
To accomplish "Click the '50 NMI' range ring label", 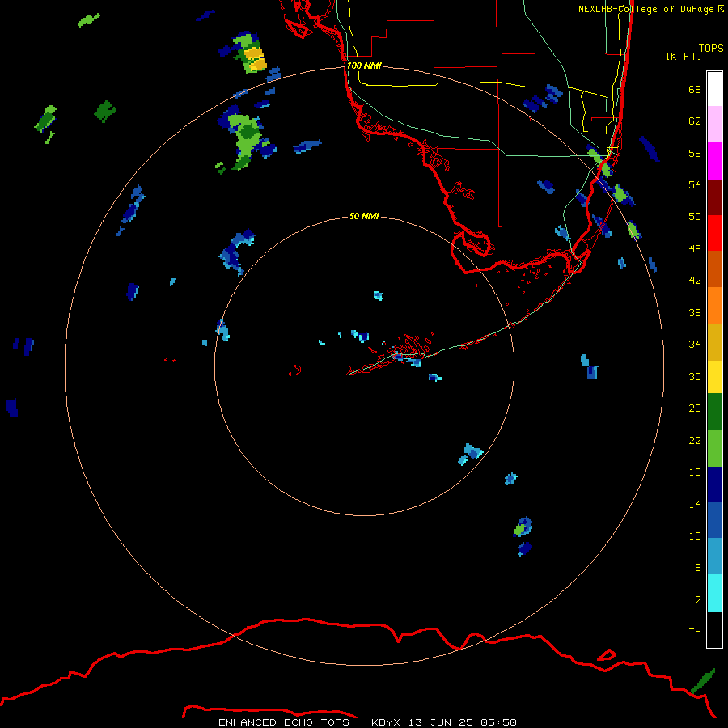I will (x=364, y=216).
